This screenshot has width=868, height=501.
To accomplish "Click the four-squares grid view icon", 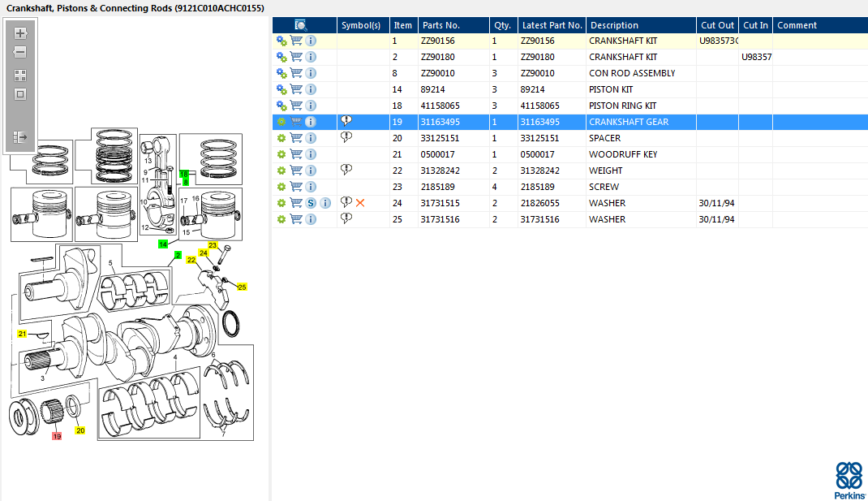I will tap(20, 75).
